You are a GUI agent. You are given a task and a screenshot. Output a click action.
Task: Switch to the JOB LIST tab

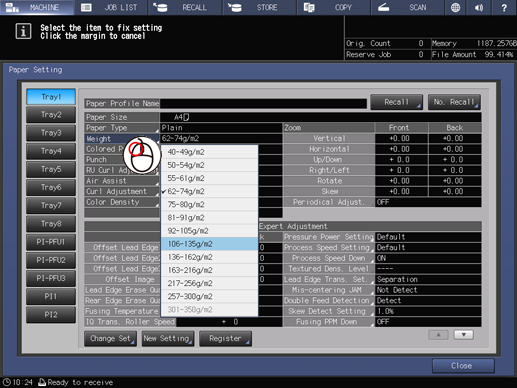[x=111, y=7]
